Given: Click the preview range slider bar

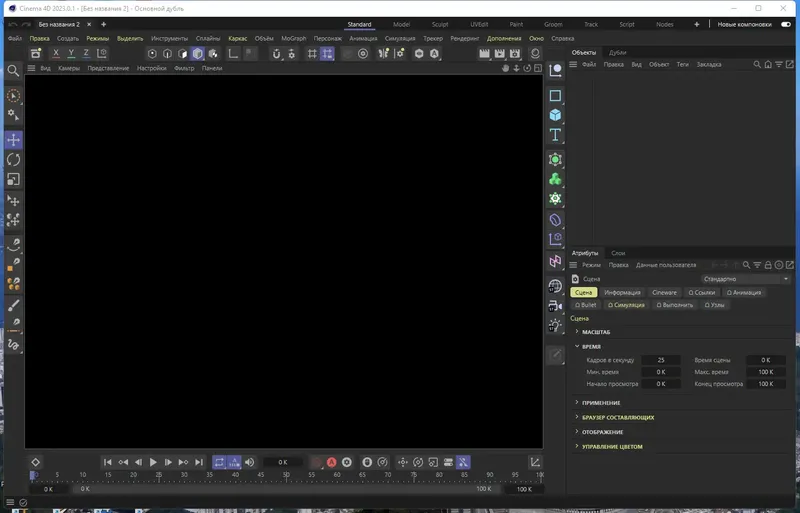Looking at the screenshot, I should click(x=286, y=489).
